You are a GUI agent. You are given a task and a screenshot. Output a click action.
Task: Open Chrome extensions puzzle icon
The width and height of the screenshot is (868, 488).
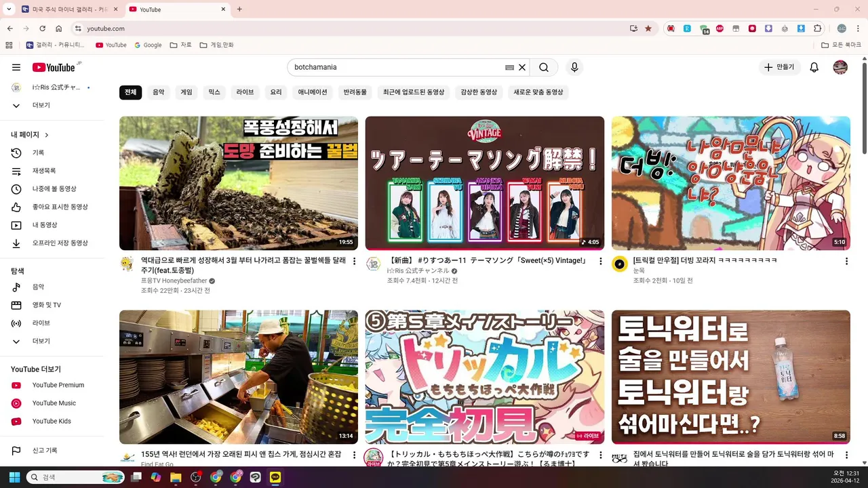tap(817, 28)
